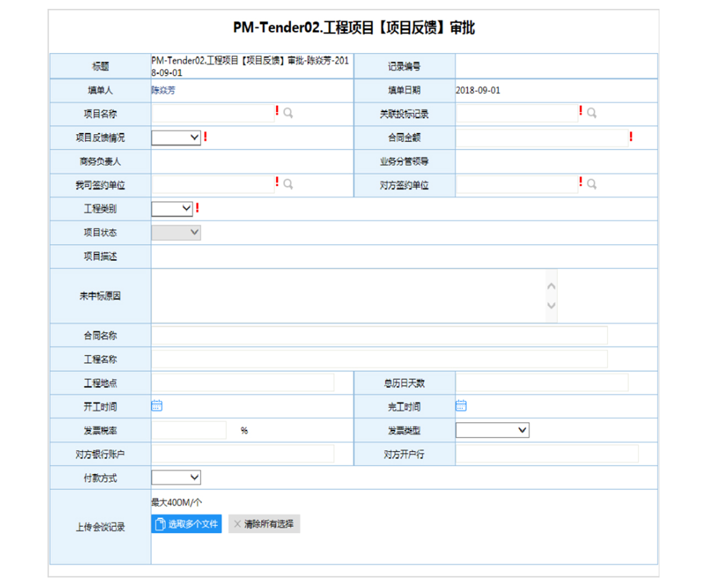Open the 对方签约单位 search icon

point(592,185)
